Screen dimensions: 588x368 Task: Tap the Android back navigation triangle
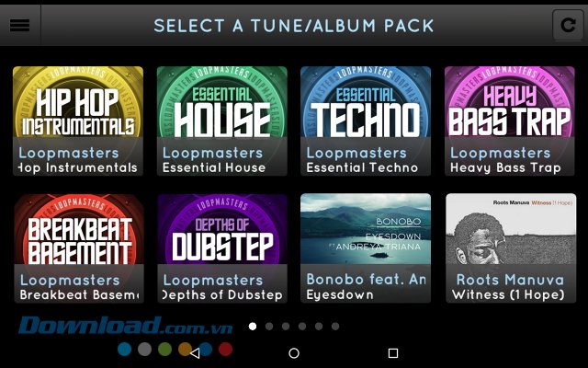195,353
